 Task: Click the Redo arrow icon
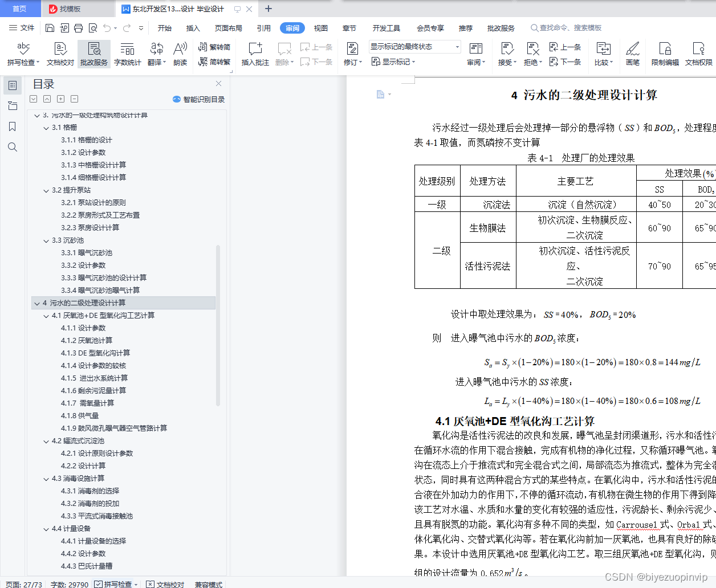coord(127,28)
